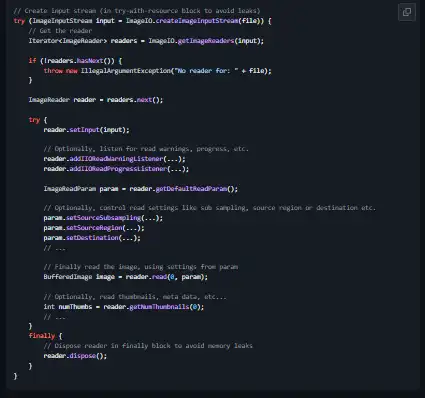Click 'param.setSourceSubsampling(...)' line
Image resolution: width=425 pixels, height=398 pixels.
(103, 218)
